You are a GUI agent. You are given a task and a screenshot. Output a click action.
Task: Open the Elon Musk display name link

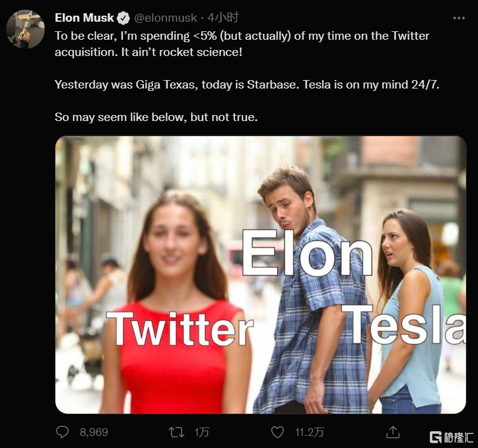pyautogui.click(x=84, y=18)
